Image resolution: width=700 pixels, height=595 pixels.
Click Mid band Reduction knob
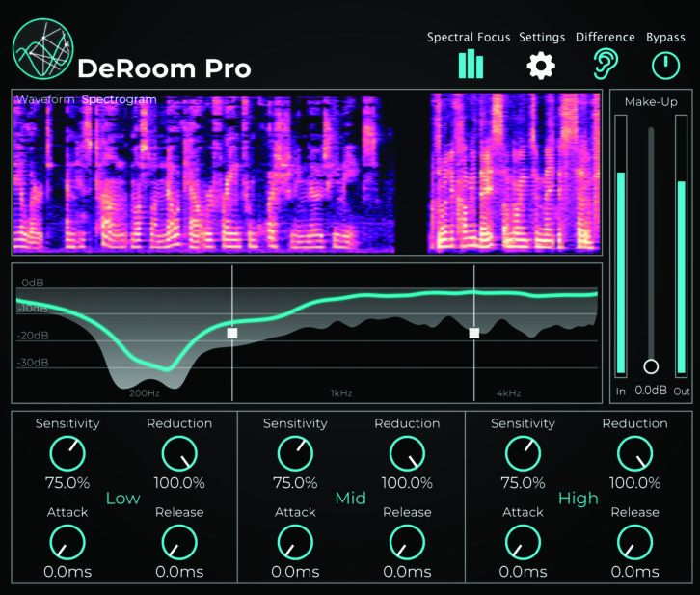[x=407, y=453]
